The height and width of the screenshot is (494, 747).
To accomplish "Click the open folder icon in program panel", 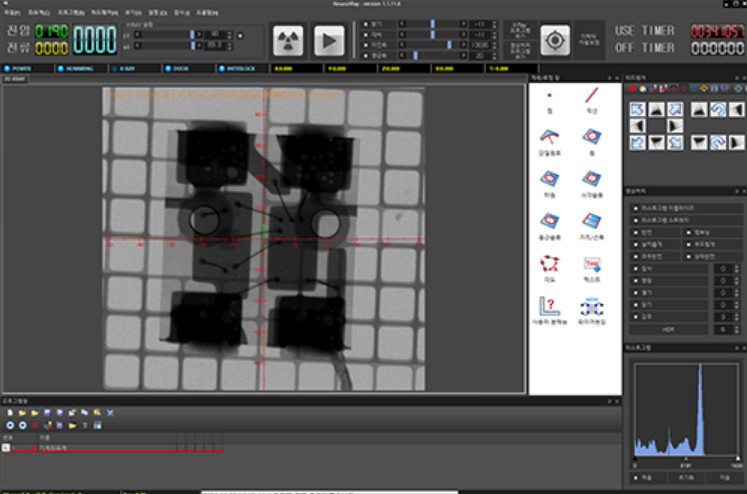I will (x=22, y=412).
